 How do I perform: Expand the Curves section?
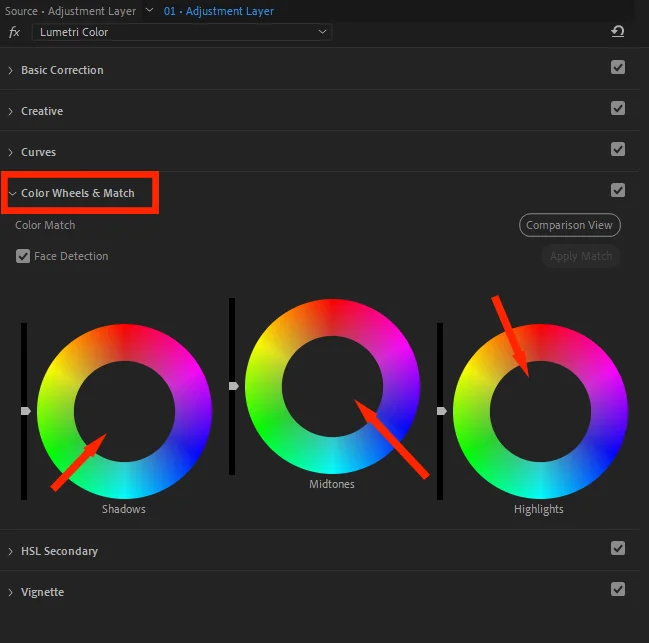pos(11,152)
